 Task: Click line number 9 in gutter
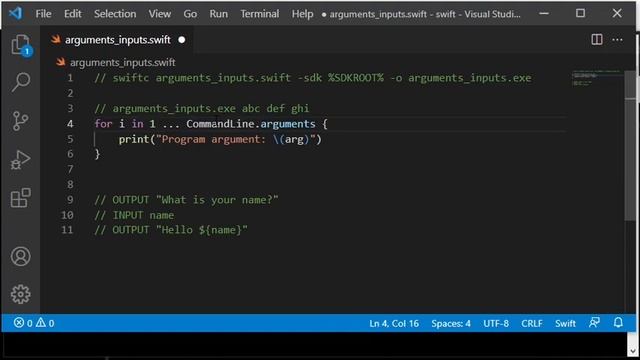pyautogui.click(x=70, y=200)
